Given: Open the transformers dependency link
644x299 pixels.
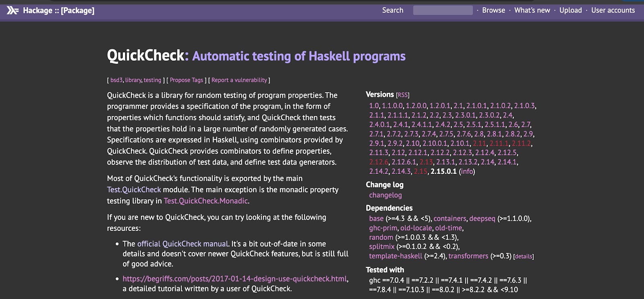Looking at the screenshot, I should pyautogui.click(x=468, y=256).
